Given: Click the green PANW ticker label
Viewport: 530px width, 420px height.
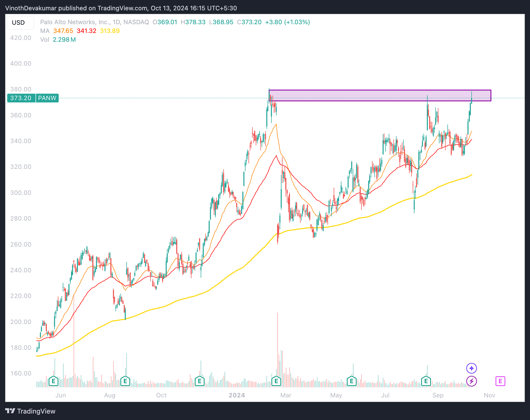Looking at the screenshot, I should [x=47, y=98].
